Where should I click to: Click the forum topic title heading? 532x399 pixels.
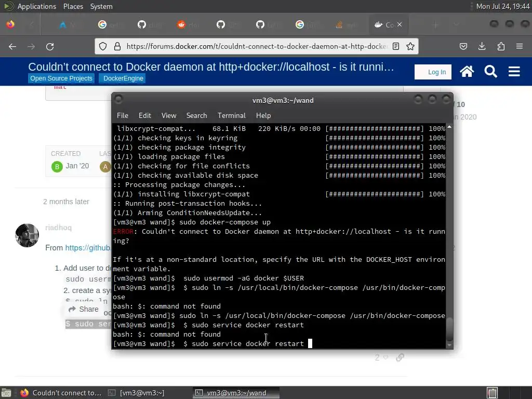(211, 67)
